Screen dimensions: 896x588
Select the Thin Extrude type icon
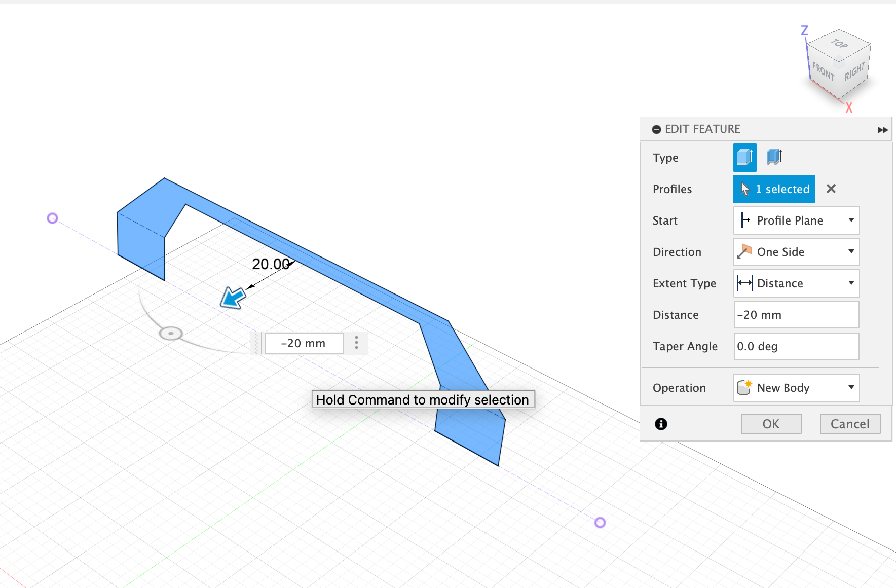774,157
